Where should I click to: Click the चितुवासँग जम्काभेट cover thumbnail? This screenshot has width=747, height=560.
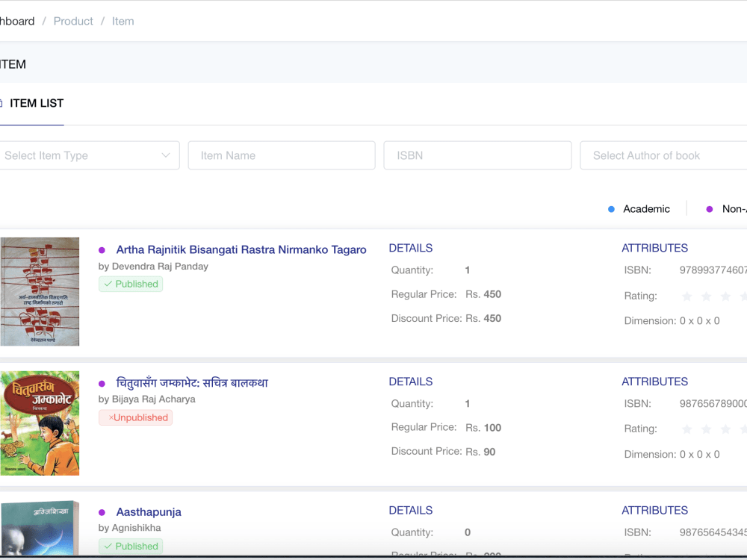click(40, 423)
